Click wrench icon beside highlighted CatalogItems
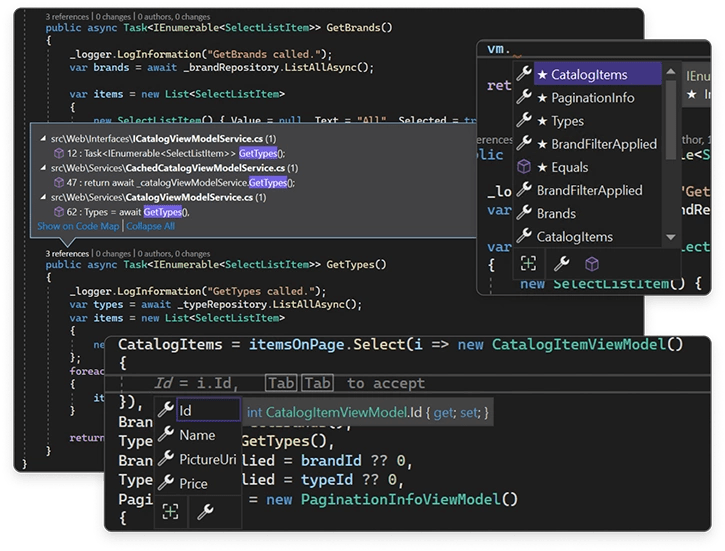The width and height of the screenshot is (725, 551). (524, 73)
